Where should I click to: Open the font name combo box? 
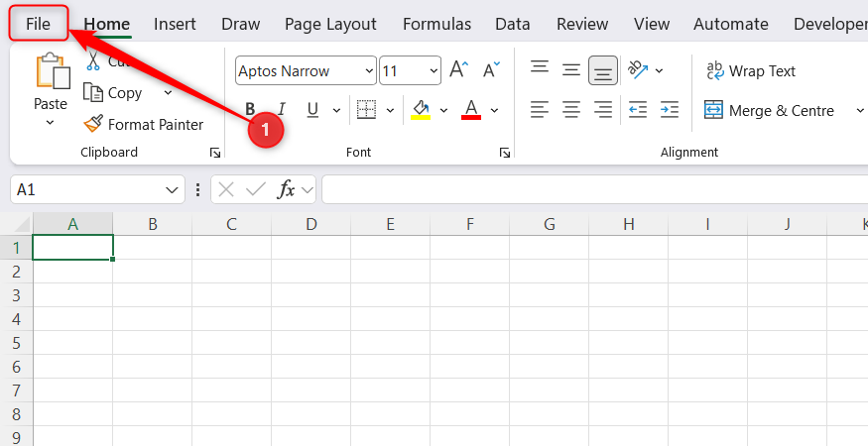307,70
